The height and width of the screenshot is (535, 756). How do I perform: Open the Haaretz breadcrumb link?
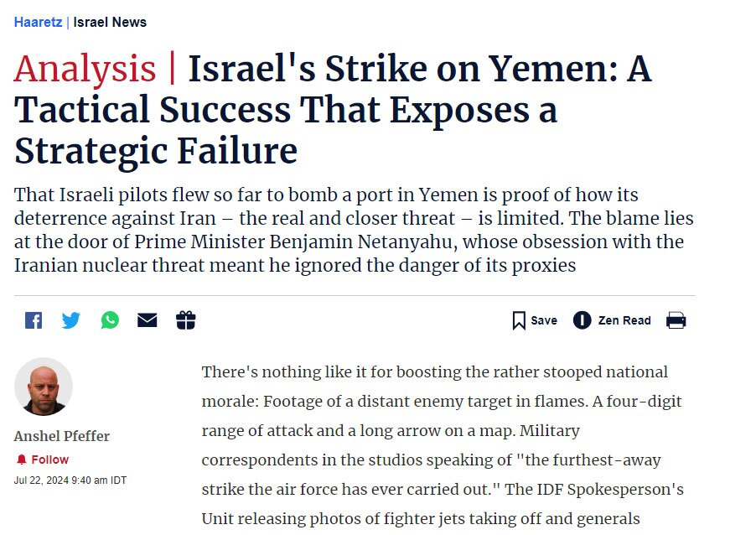coord(38,22)
